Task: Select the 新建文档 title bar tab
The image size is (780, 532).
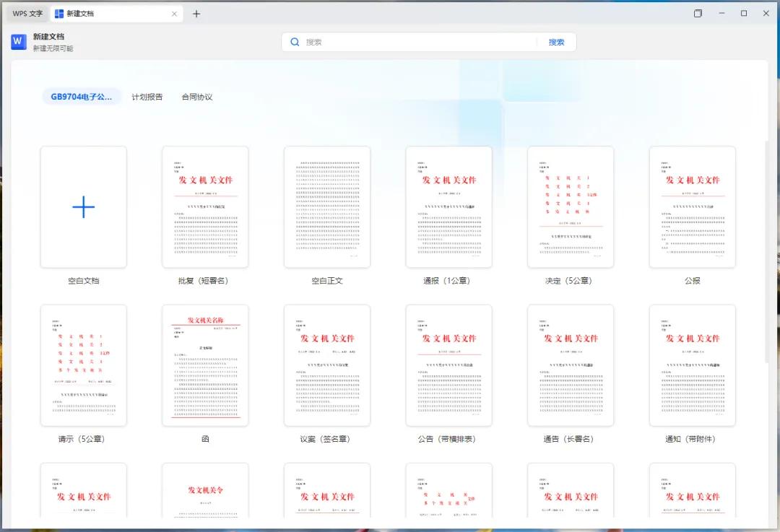Action: [116, 14]
